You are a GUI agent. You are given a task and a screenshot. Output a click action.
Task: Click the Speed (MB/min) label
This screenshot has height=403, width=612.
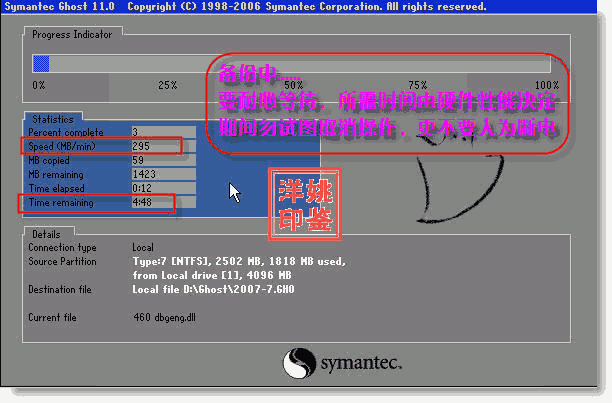(x=62, y=146)
